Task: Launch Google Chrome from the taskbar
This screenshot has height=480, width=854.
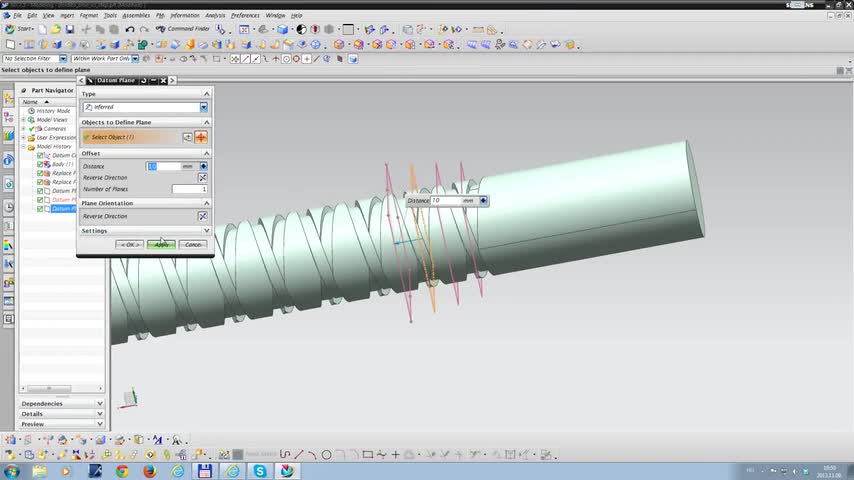Action: point(122,471)
